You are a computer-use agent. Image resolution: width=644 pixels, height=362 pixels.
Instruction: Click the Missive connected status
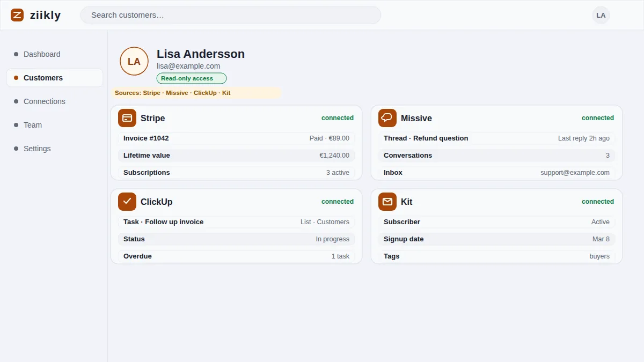598,118
